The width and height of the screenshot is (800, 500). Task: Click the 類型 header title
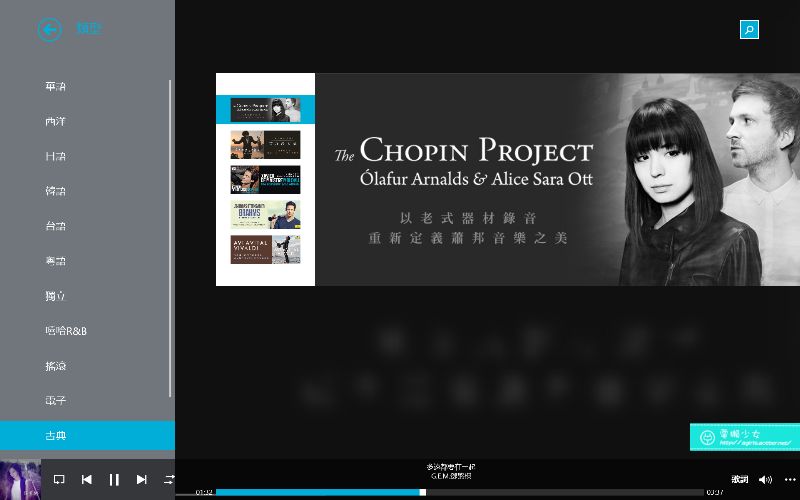tap(89, 28)
